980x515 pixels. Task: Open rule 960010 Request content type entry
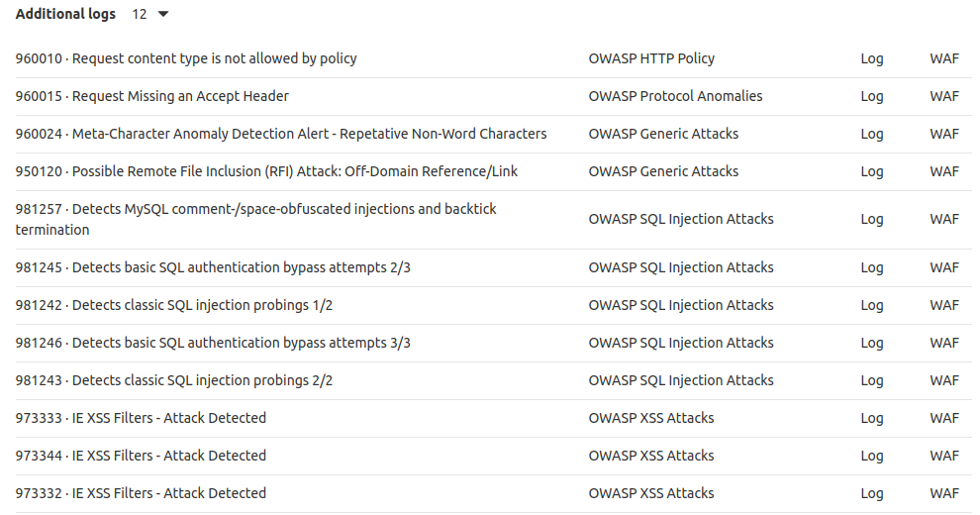186,58
